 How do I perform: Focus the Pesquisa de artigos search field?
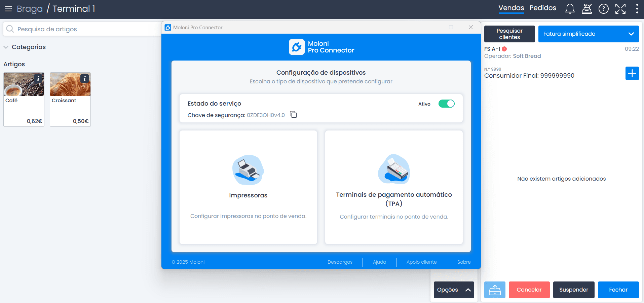click(x=82, y=29)
